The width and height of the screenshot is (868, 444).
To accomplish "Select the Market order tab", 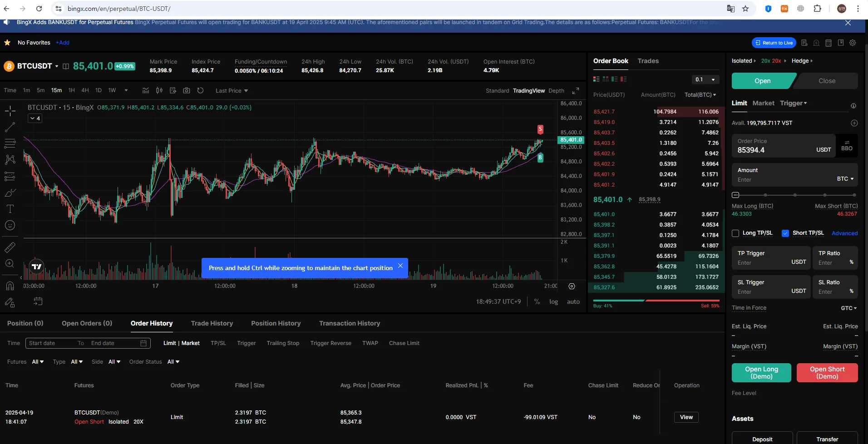I will coord(763,103).
